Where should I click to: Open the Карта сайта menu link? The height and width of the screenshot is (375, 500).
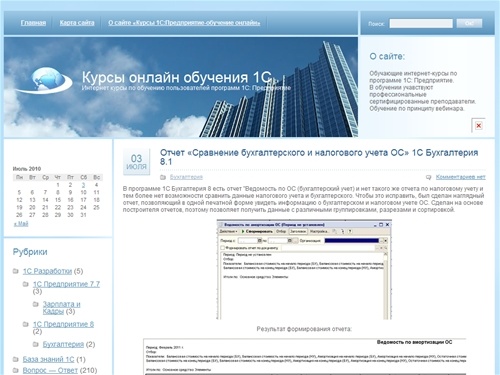point(77,23)
